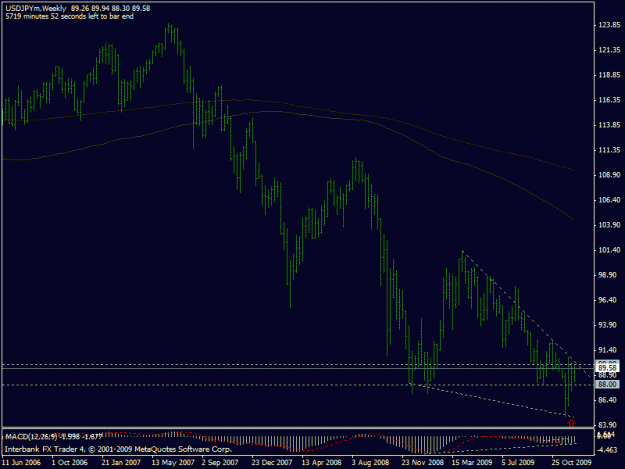The height and width of the screenshot is (469, 625).
Task: Click the 21 Jan 2007 date label
Action: pyautogui.click(x=121, y=463)
